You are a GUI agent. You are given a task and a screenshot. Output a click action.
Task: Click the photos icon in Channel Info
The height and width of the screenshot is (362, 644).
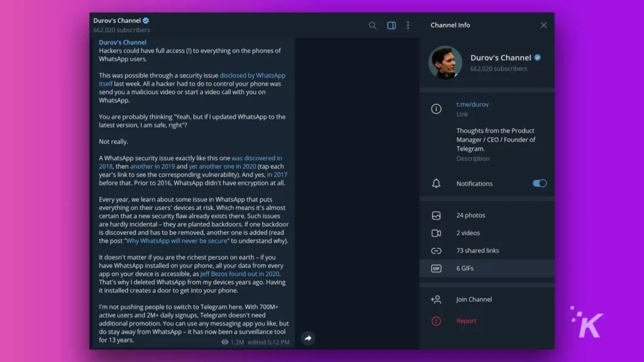[x=436, y=216]
